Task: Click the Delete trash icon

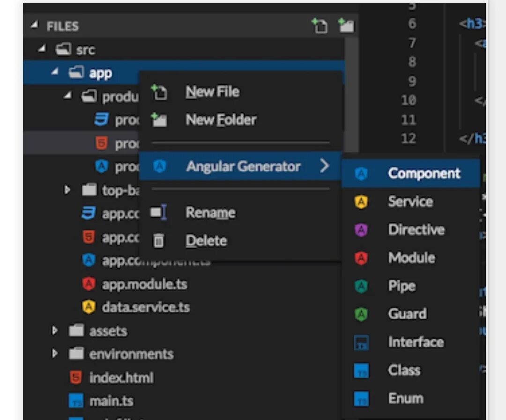Action: (x=158, y=241)
